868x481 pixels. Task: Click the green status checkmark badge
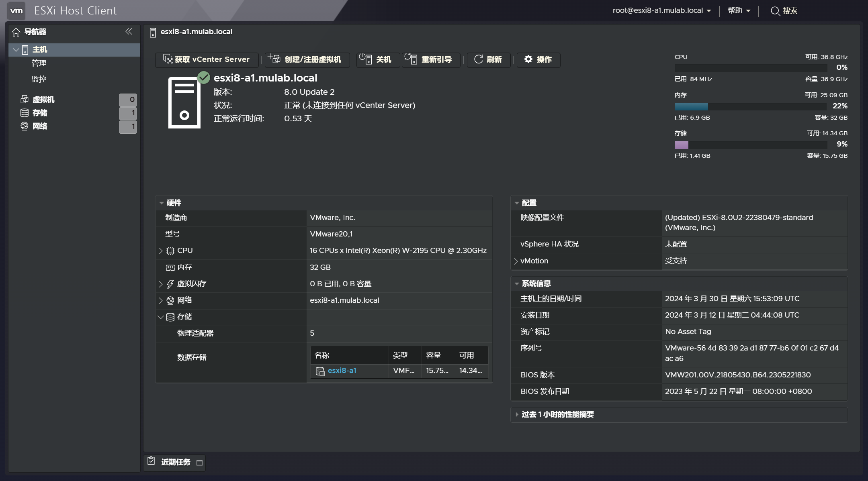point(204,77)
